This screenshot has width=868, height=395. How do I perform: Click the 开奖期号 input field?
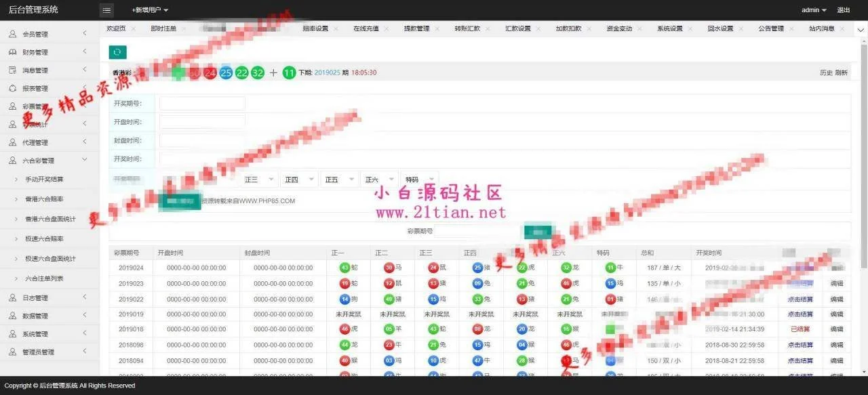point(202,104)
